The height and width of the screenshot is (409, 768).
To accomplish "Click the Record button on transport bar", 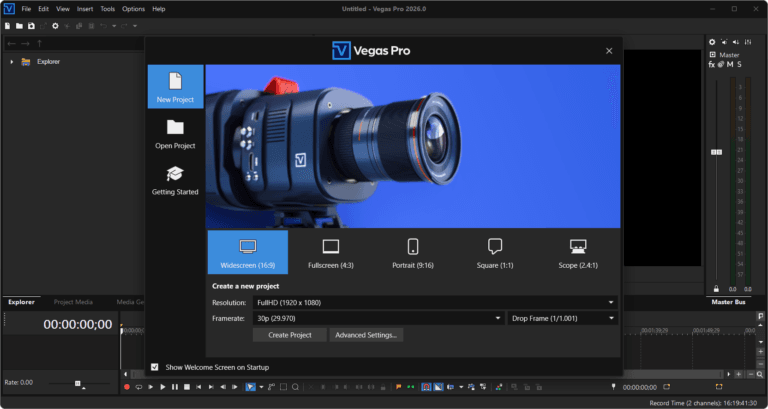I will pos(127,387).
